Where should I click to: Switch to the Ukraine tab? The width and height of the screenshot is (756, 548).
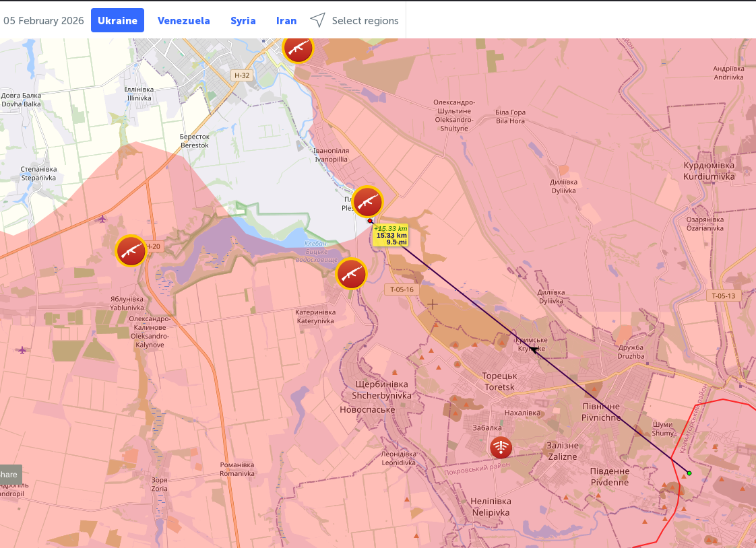(117, 20)
